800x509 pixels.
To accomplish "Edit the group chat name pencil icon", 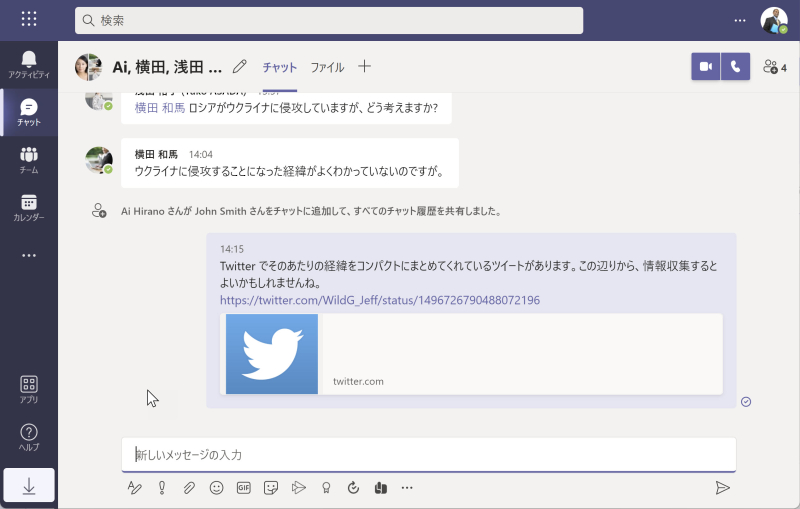I will 239,66.
